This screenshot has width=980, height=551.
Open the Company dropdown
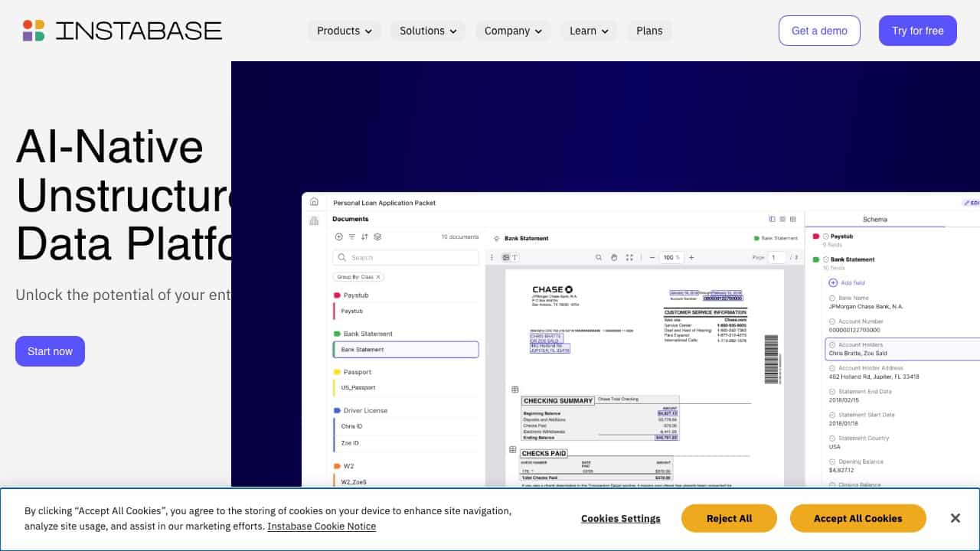tap(513, 31)
